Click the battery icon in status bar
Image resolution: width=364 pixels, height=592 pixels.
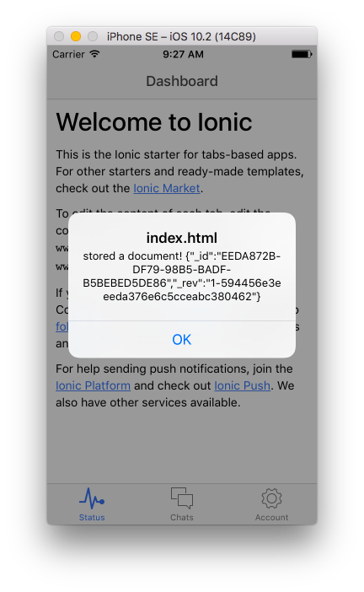302,54
